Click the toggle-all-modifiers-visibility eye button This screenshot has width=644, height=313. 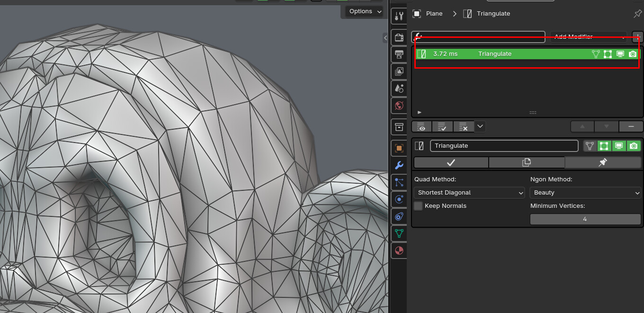[422, 126]
